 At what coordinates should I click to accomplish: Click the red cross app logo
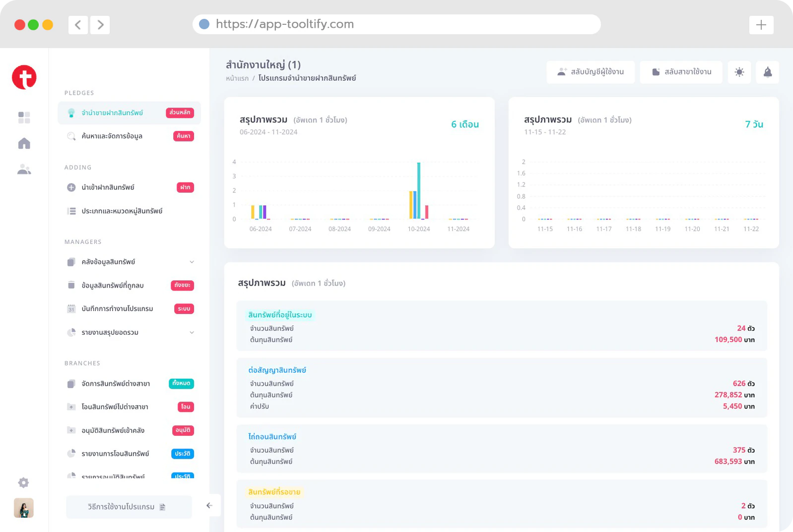[x=24, y=77]
